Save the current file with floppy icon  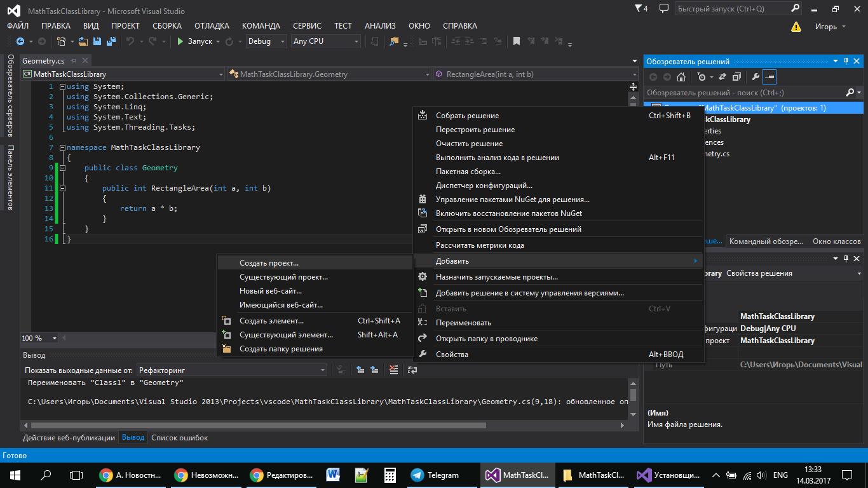97,41
